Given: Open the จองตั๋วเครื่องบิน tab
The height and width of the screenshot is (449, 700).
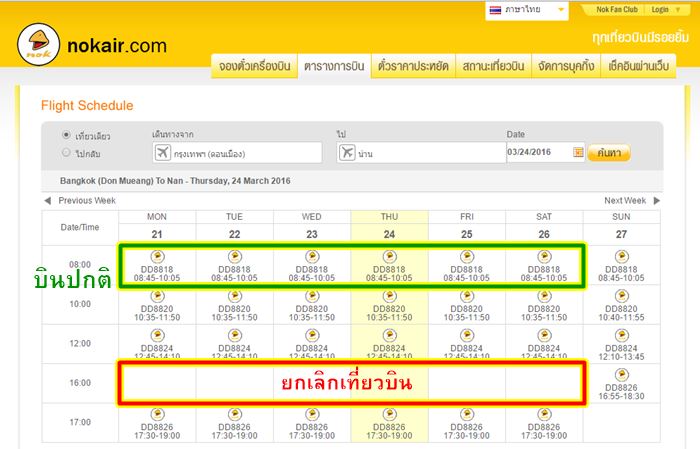Looking at the screenshot, I should 254,66.
